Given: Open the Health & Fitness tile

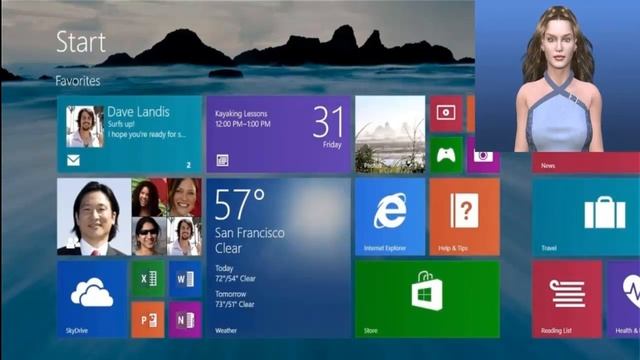Looking at the screenshot, I should (x=624, y=300).
